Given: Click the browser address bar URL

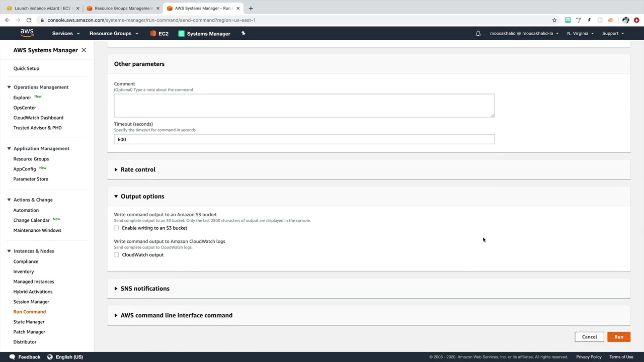Looking at the screenshot, I should click(151, 20).
